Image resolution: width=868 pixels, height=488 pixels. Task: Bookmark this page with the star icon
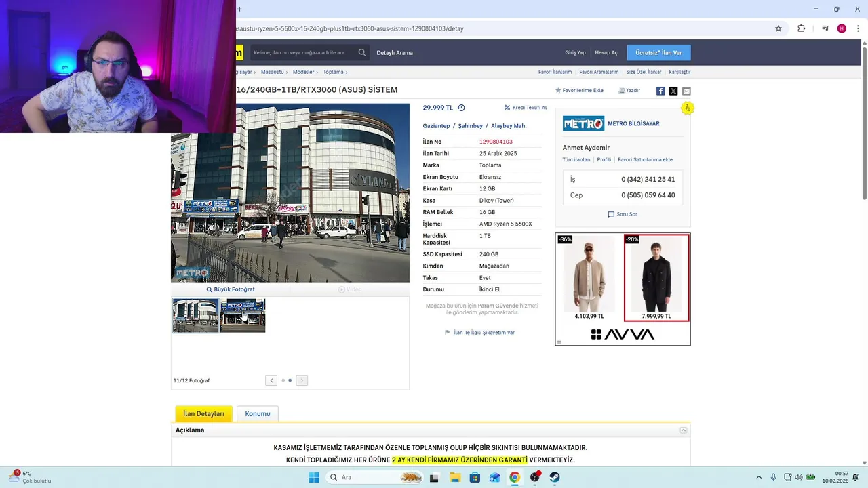pyautogui.click(x=778, y=28)
